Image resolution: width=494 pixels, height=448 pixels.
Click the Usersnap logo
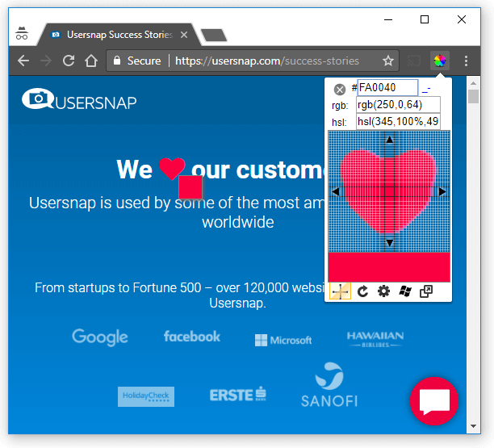(79, 99)
